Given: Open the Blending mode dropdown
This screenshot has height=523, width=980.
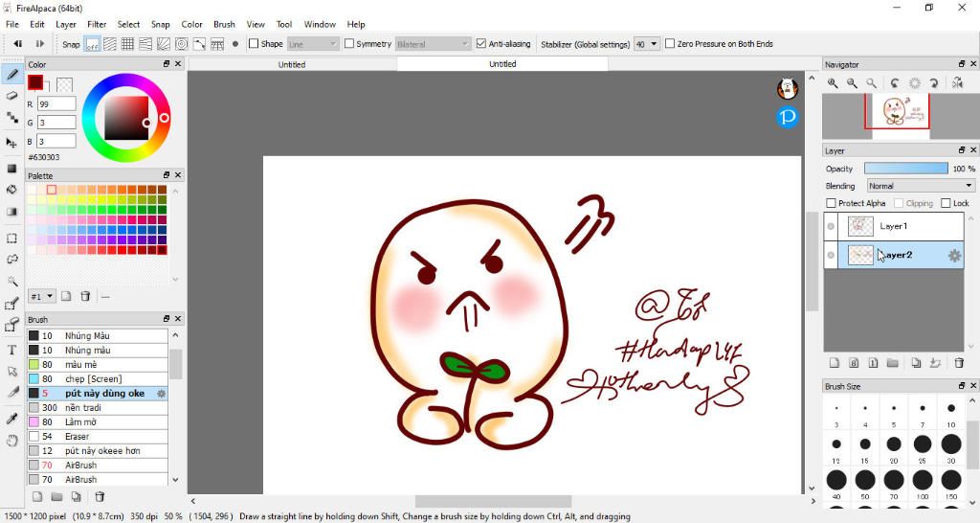Looking at the screenshot, I should 921,186.
